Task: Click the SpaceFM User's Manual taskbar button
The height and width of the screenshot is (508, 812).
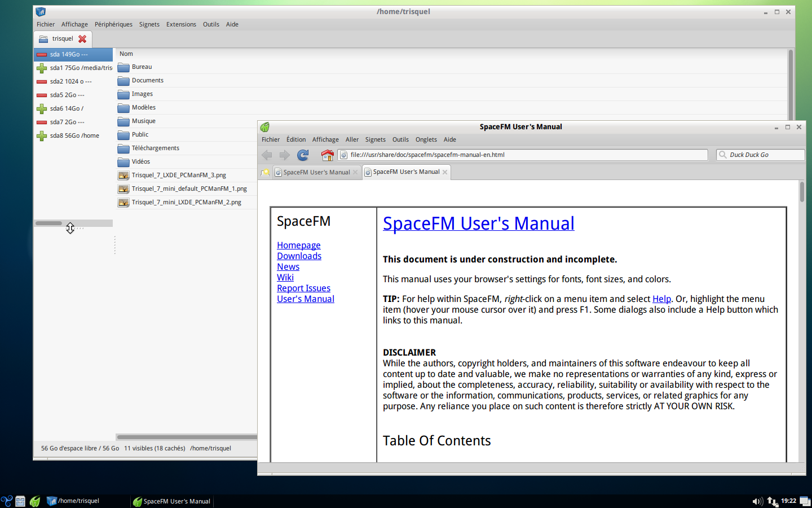Action: [x=172, y=501]
